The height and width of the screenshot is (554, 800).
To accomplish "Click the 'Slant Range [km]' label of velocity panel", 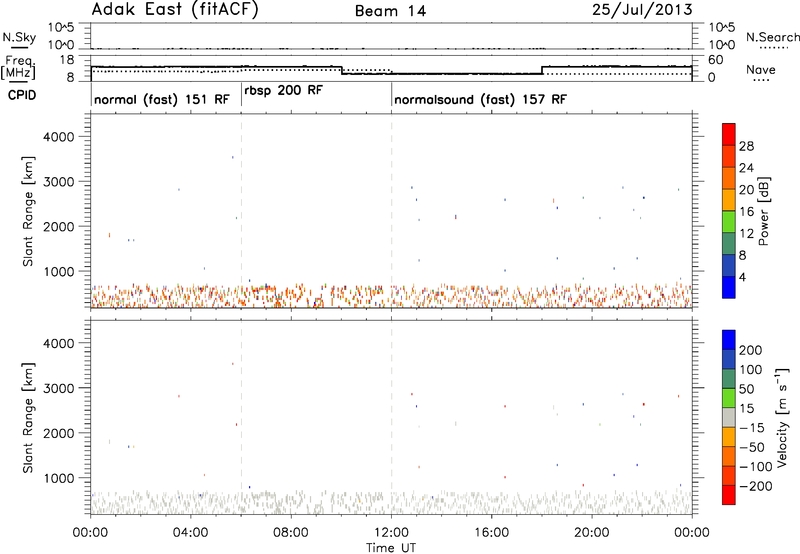I will click(28, 418).
